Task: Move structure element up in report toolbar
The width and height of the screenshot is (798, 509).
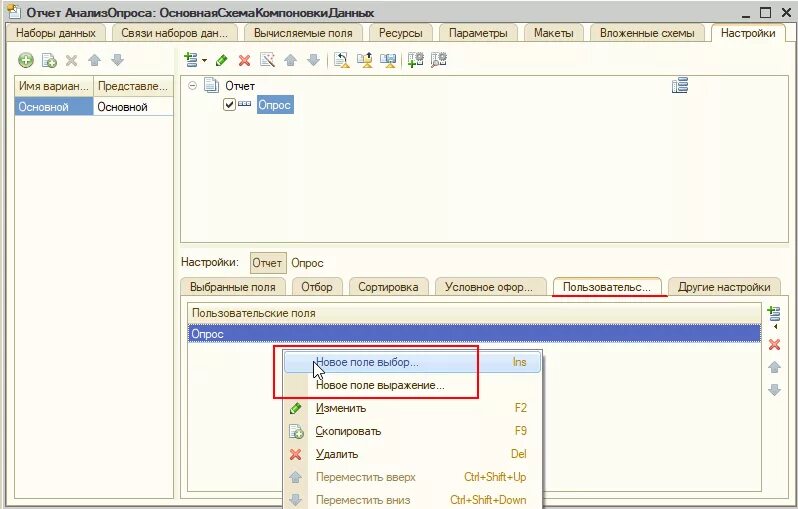Action: (291, 60)
